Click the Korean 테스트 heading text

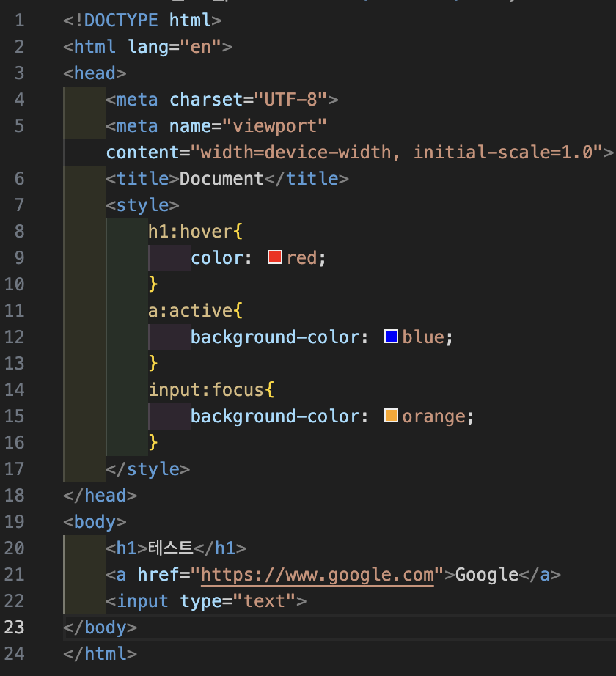coord(170,548)
